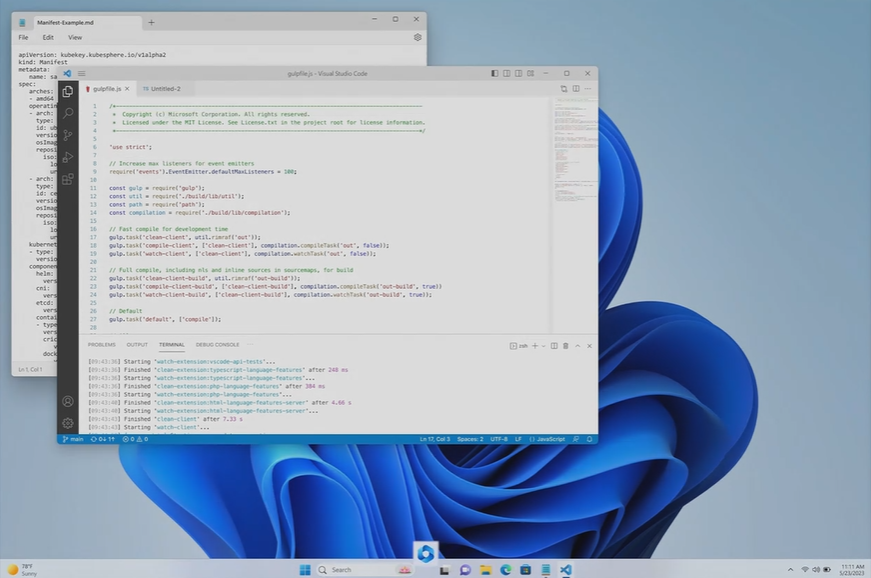
Task: Open the Manage gear in VS Code
Action: [68, 423]
